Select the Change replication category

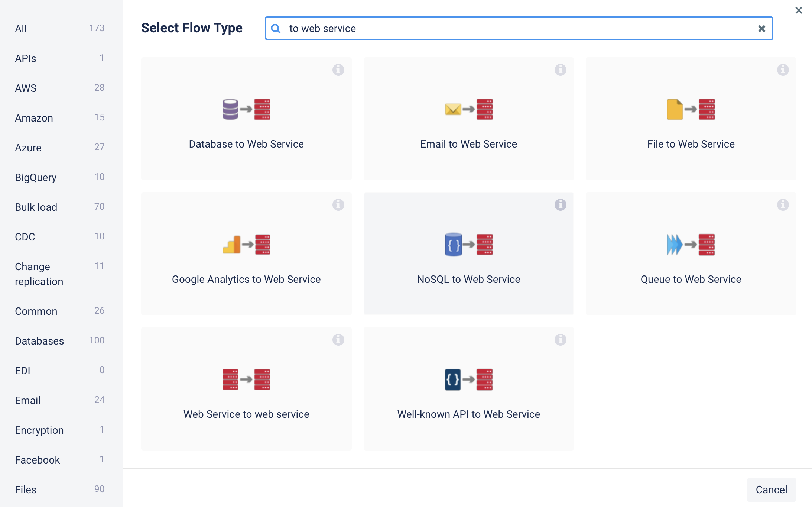click(x=39, y=274)
